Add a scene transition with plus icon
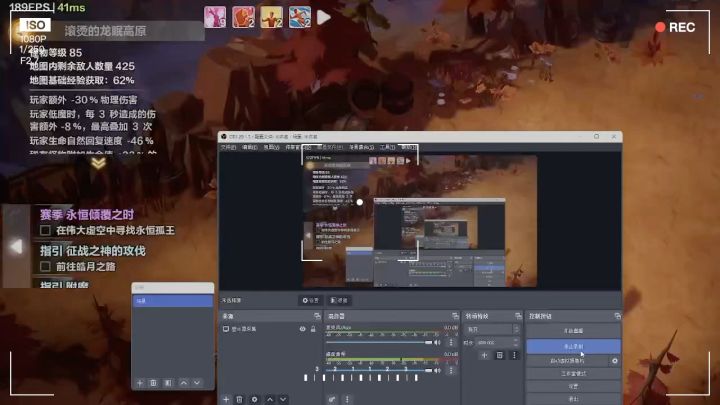This screenshot has height=405, width=720. tap(484, 355)
